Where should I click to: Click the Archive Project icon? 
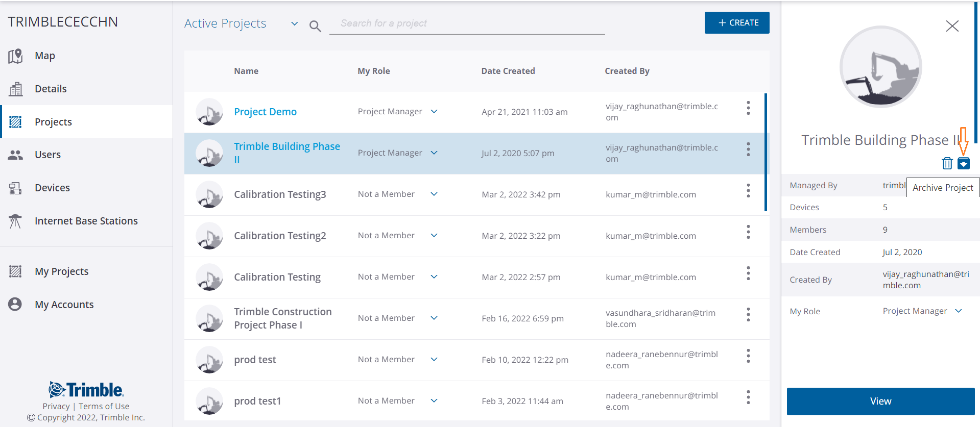(x=963, y=163)
